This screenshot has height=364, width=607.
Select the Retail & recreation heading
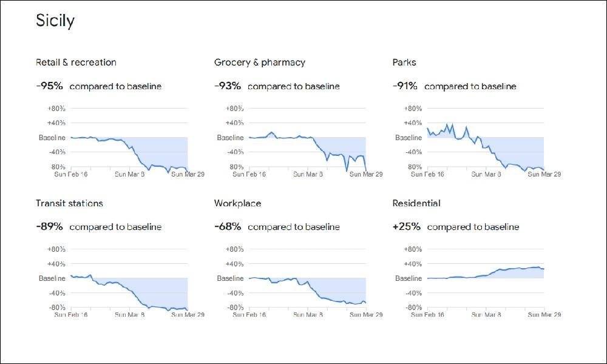coord(76,62)
